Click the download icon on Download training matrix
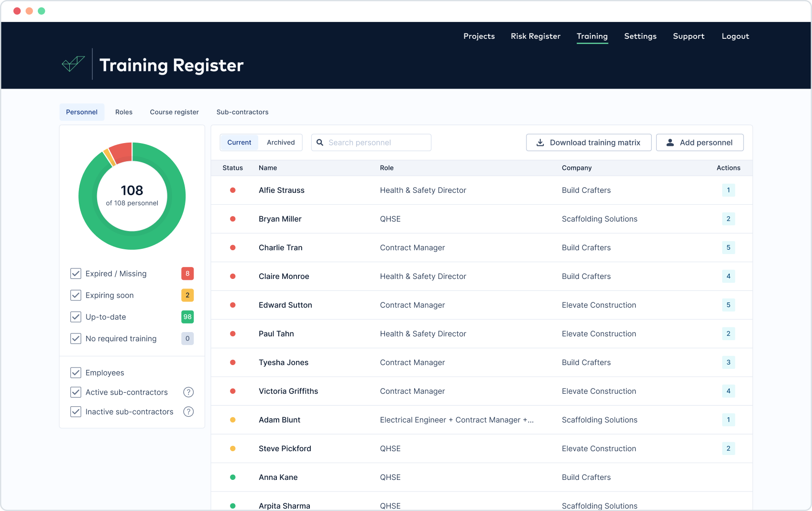This screenshot has height=511, width=812. click(540, 142)
